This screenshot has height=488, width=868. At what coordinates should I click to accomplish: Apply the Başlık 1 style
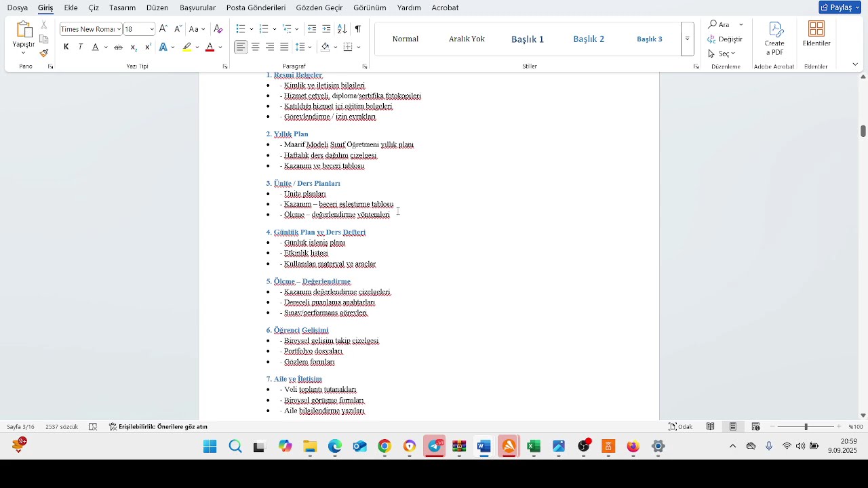[528, 39]
